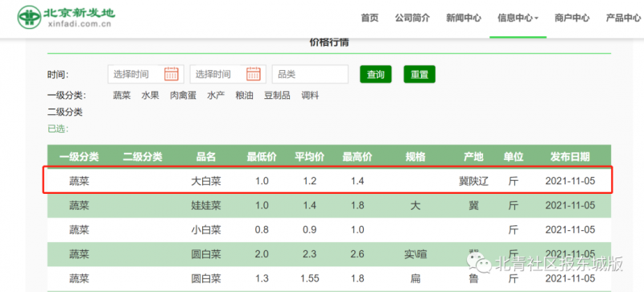644x292 pixels.
Task: Click the 北京新发地 logo
Action: pyautogui.click(x=66, y=17)
